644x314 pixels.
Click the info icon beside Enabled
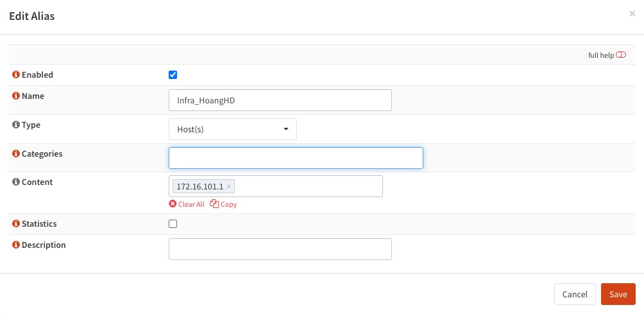[16, 74]
